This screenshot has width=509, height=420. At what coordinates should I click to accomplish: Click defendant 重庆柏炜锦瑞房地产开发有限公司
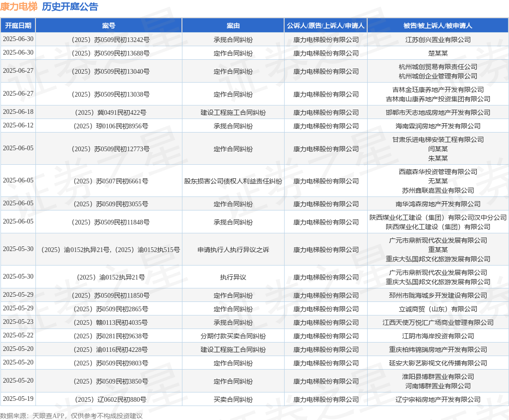point(438,350)
